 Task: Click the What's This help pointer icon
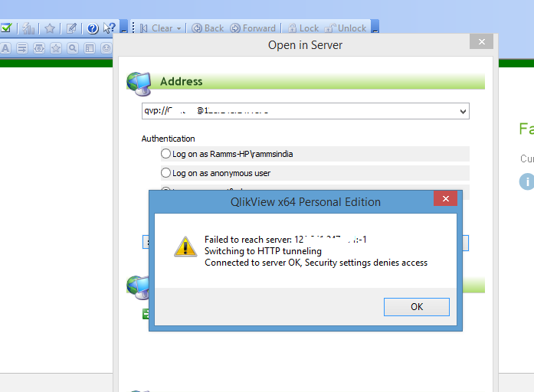click(110, 28)
